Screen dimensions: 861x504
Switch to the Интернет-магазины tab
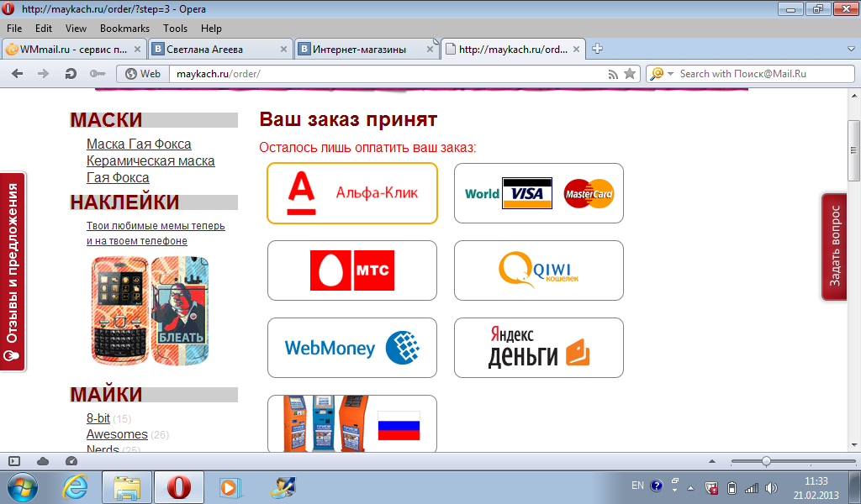tap(367, 50)
